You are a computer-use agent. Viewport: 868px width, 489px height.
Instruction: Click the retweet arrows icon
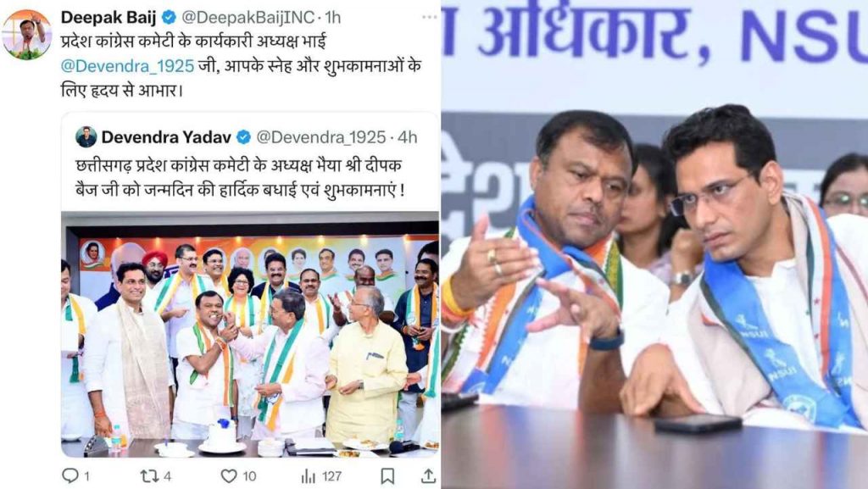pos(148,475)
